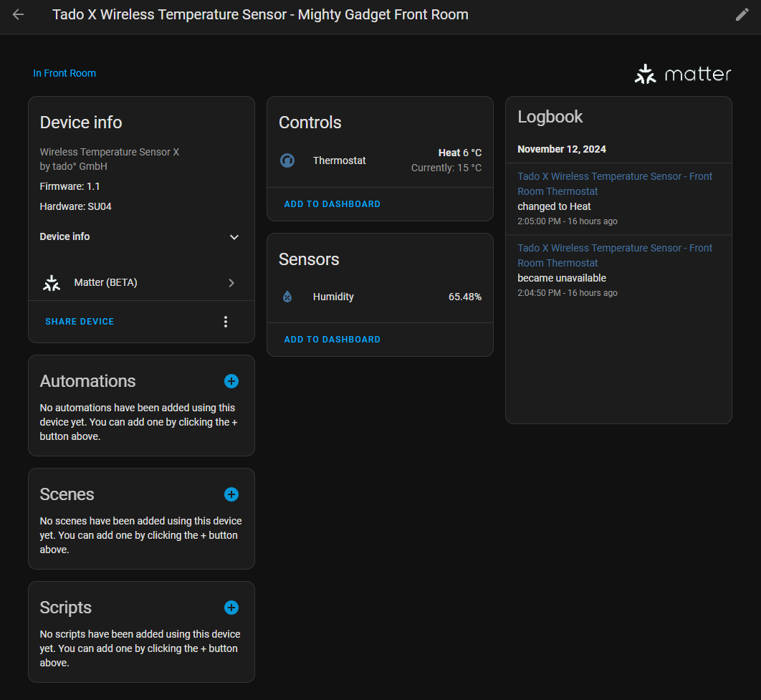Open the Humidity sensor row

333,297
